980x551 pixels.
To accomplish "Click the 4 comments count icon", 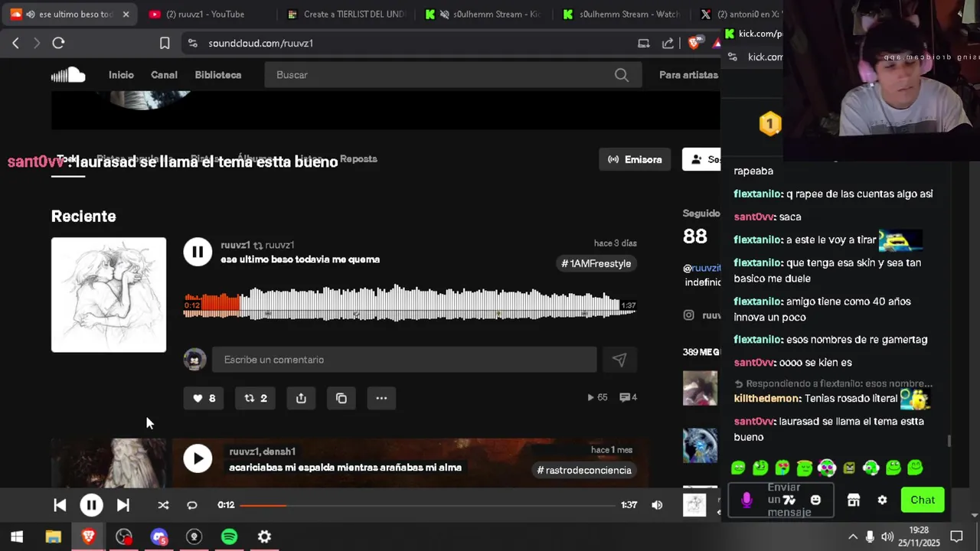I will (629, 397).
